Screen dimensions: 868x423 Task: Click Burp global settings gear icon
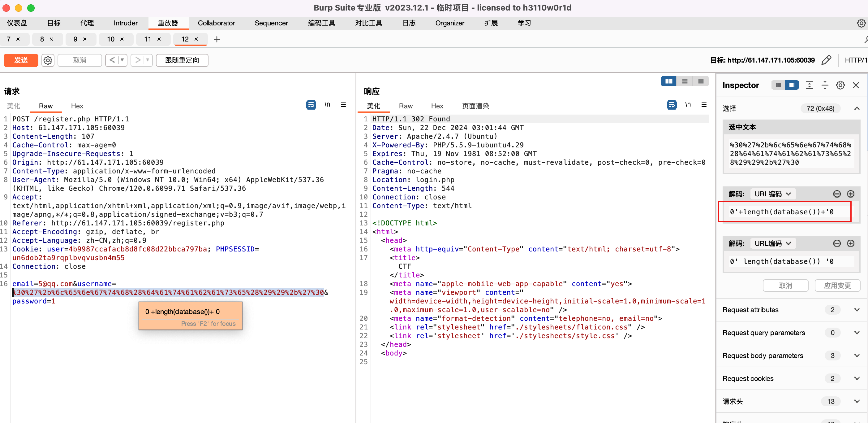(861, 23)
